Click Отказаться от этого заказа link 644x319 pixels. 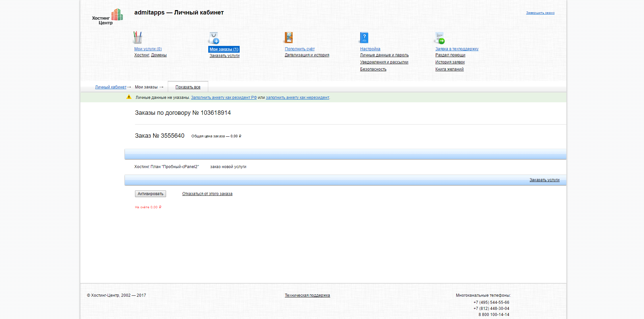pos(207,194)
